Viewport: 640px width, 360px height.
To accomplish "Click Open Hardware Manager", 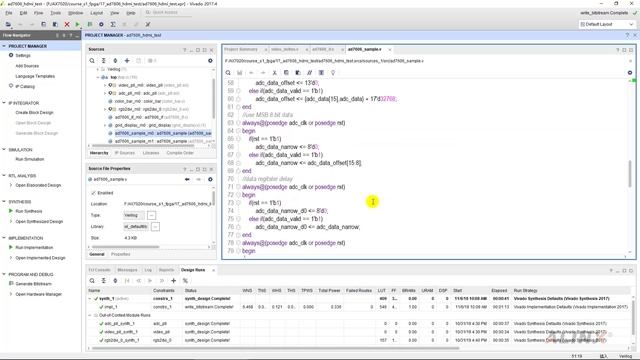I will [x=39, y=294].
